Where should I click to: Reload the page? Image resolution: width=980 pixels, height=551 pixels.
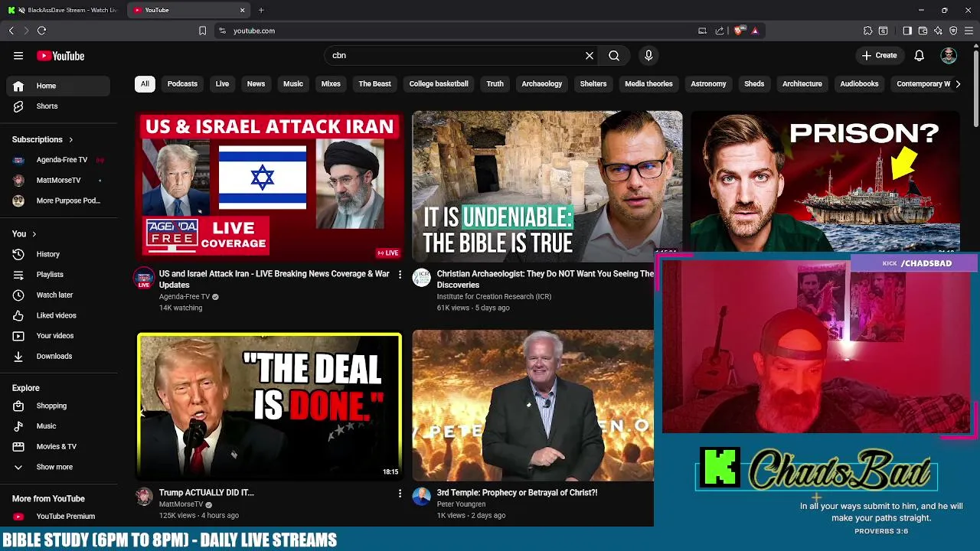pyautogui.click(x=41, y=31)
